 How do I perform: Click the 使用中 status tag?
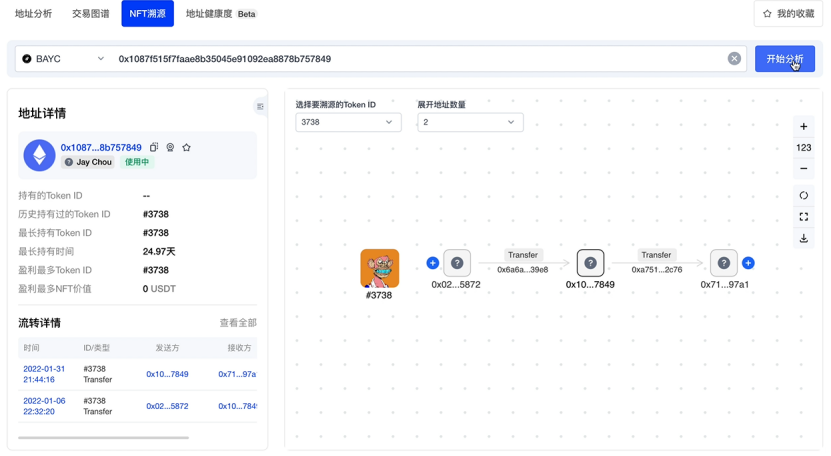[137, 162]
